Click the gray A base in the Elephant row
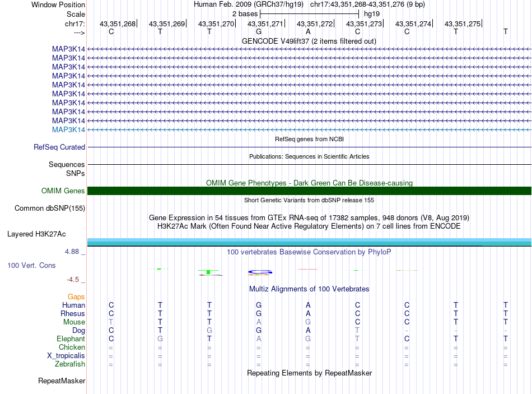 click(x=259, y=339)
